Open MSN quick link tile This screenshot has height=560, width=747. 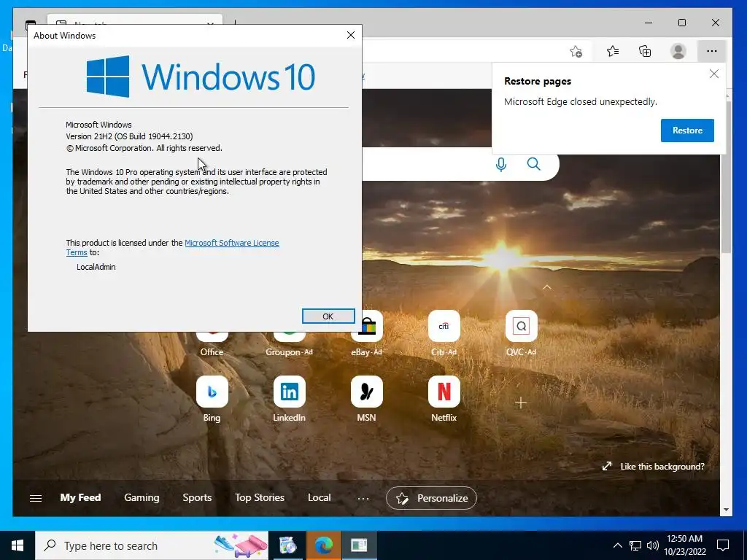point(366,399)
